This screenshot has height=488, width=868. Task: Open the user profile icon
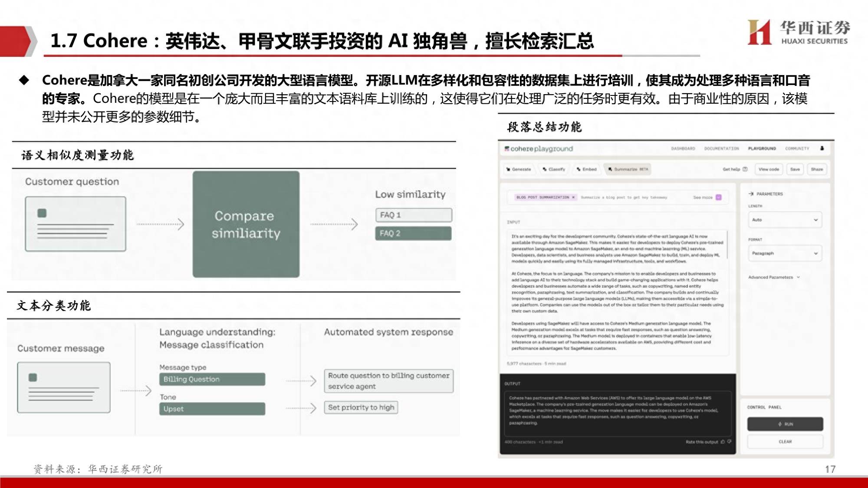coord(822,148)
